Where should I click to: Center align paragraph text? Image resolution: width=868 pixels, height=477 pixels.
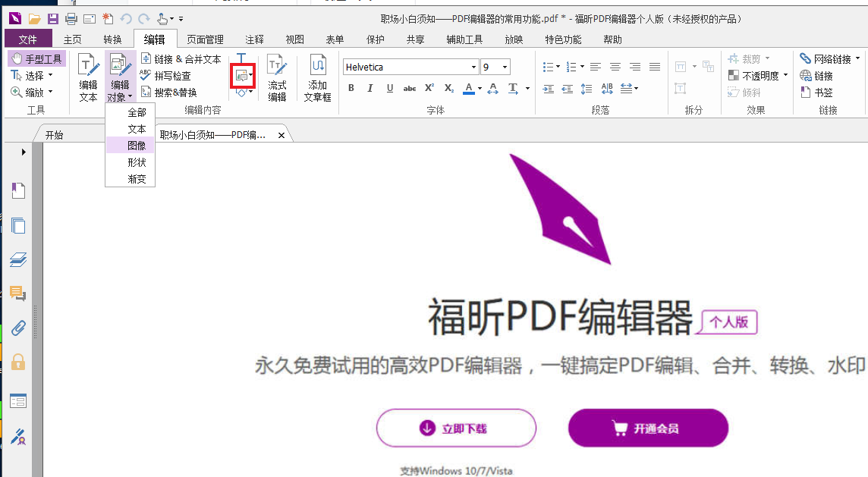[615, 67]
